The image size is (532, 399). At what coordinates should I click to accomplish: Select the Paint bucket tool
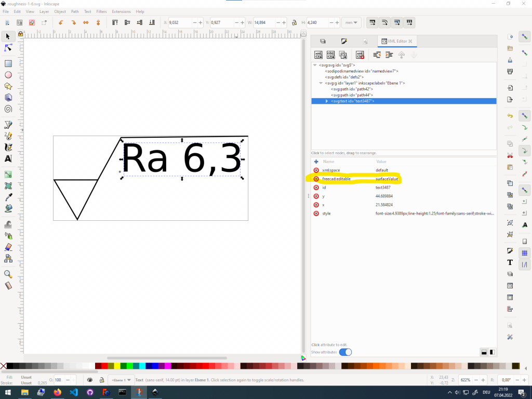(x=8, y=208)
